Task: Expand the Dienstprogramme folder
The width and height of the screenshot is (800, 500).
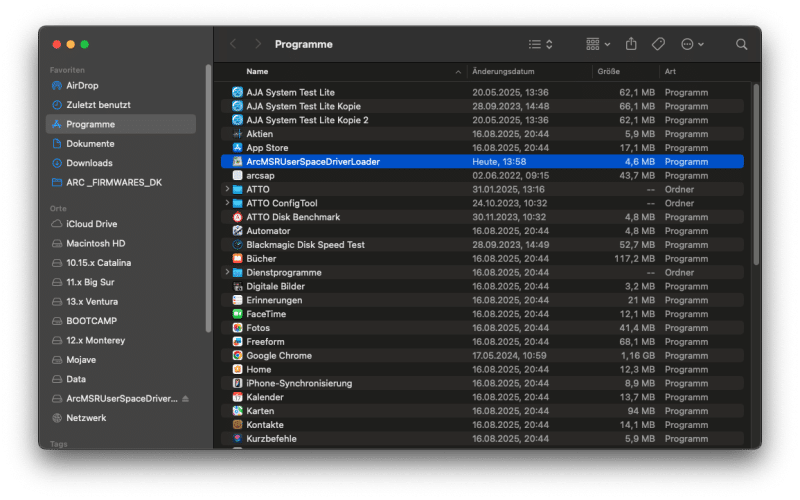Action: point(227,272)
